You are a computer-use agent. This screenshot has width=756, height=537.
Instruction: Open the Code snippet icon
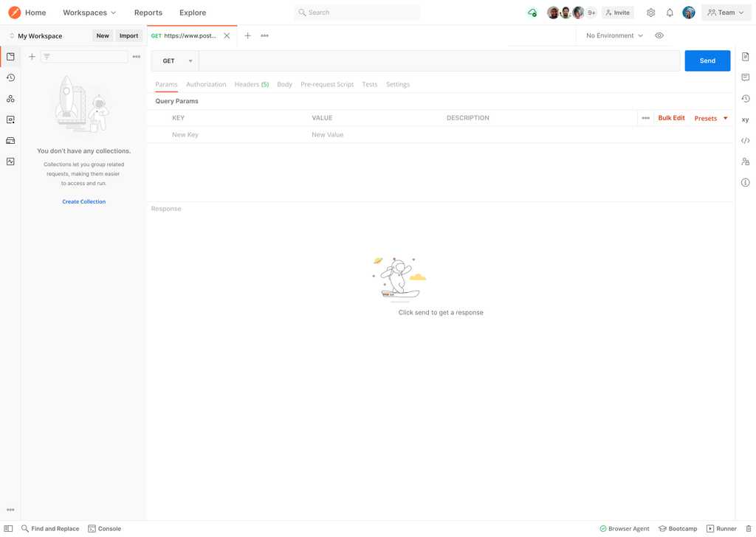[746, 141]
